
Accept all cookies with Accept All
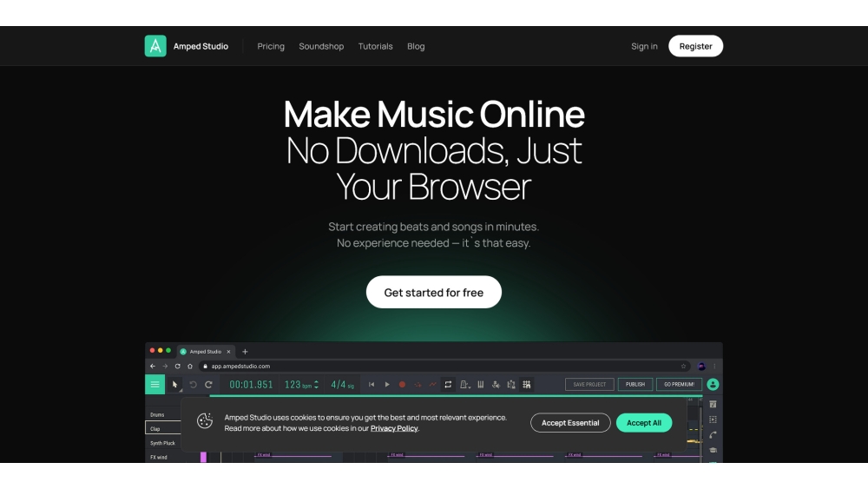click(644, 423)
